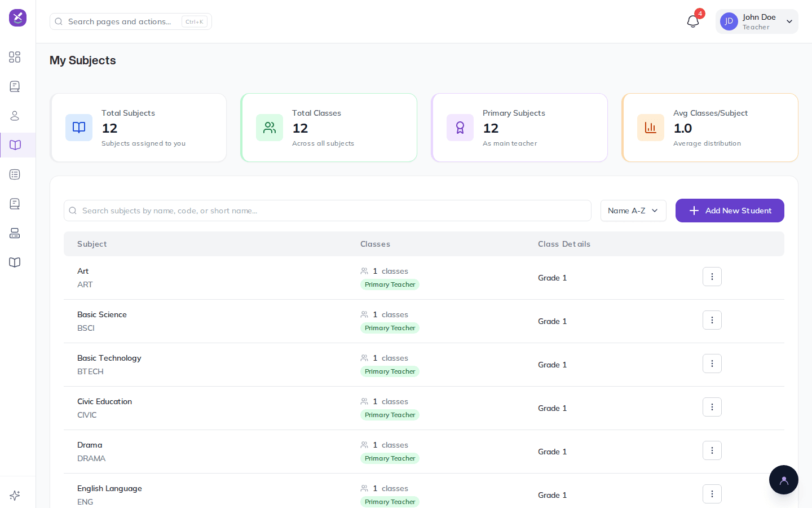Open the app logo home icon
Screen dimensions: 812x508
pos(17,17)
